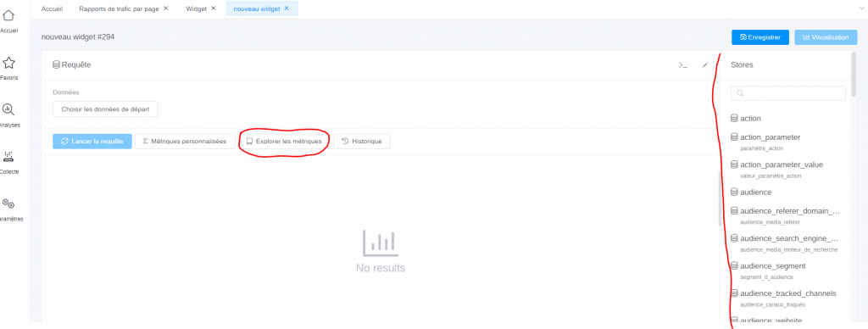This screenshot has width=868, height=329.
Task: Click the page title nouveau widget #294
Action: click(x=78, y=37)
